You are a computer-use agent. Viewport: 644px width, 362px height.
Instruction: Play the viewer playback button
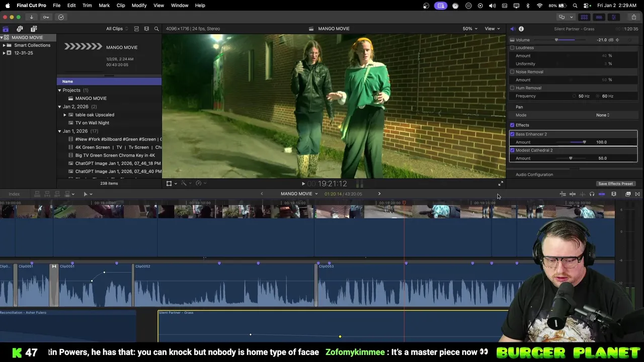pyautogui.click(x=303, y=184)
